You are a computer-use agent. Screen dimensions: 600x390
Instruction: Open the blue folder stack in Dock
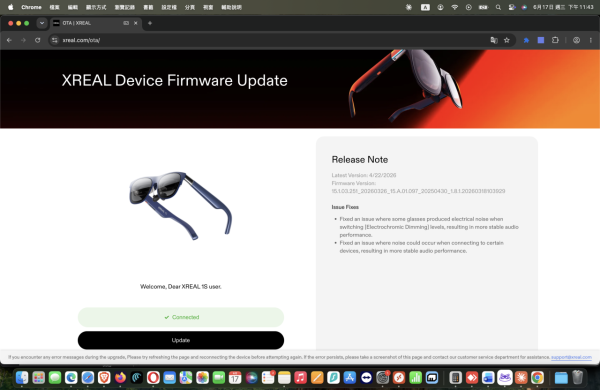click(561, 378)
